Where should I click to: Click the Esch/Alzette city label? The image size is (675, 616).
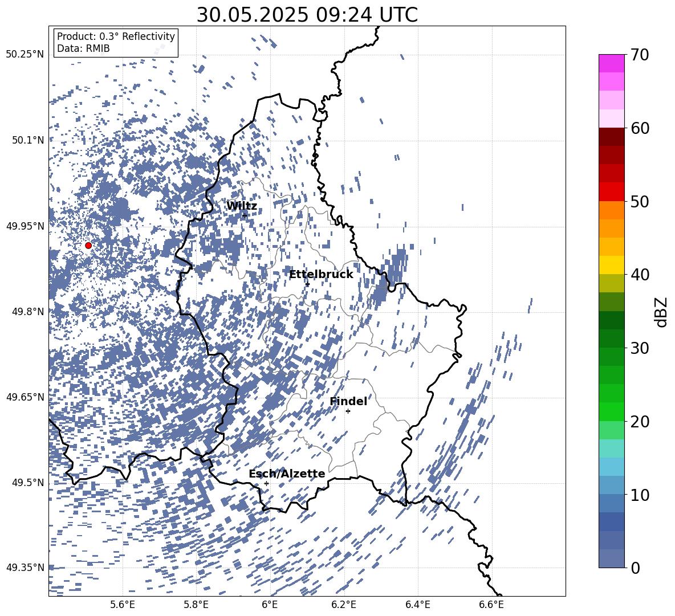point(287,474)
